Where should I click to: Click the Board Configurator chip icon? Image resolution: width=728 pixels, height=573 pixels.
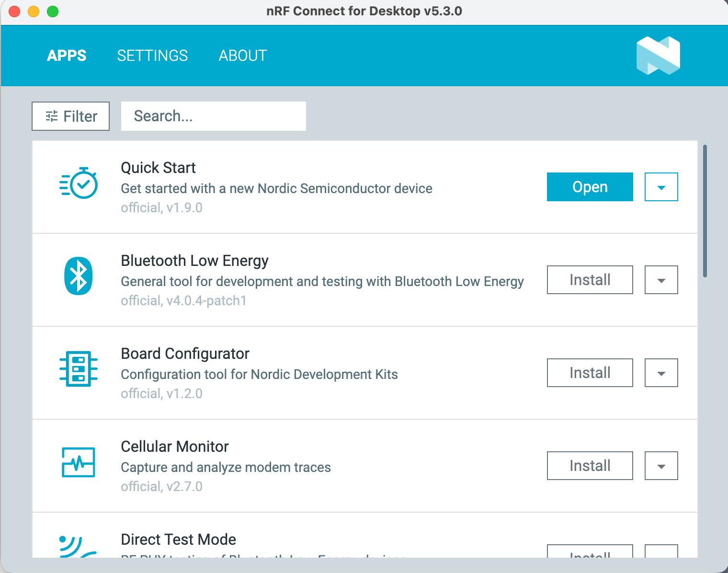tap(79, 369)
